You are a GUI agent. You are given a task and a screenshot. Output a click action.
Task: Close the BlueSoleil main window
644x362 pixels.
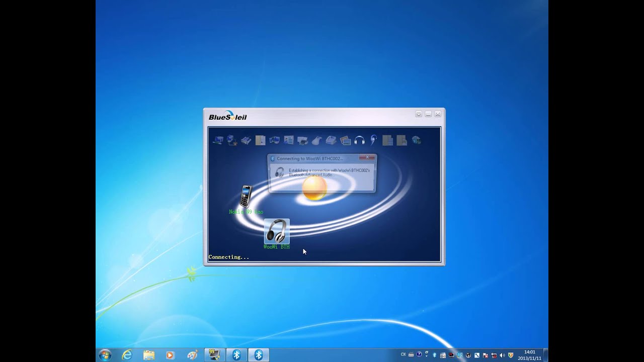point(438,114)
